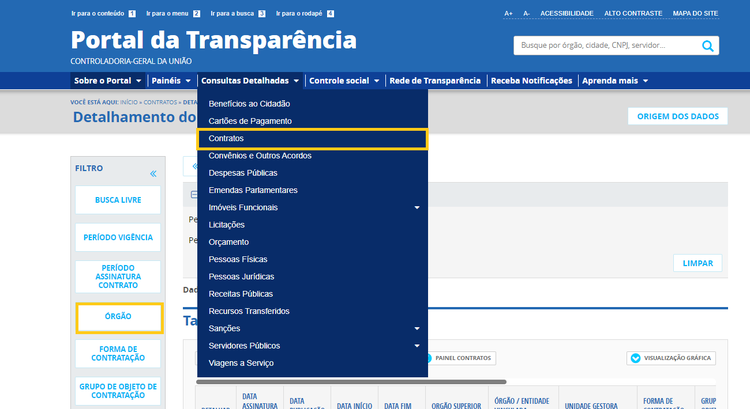
Task: Open Receba Notificações nav item
Action: pos(531,81)
